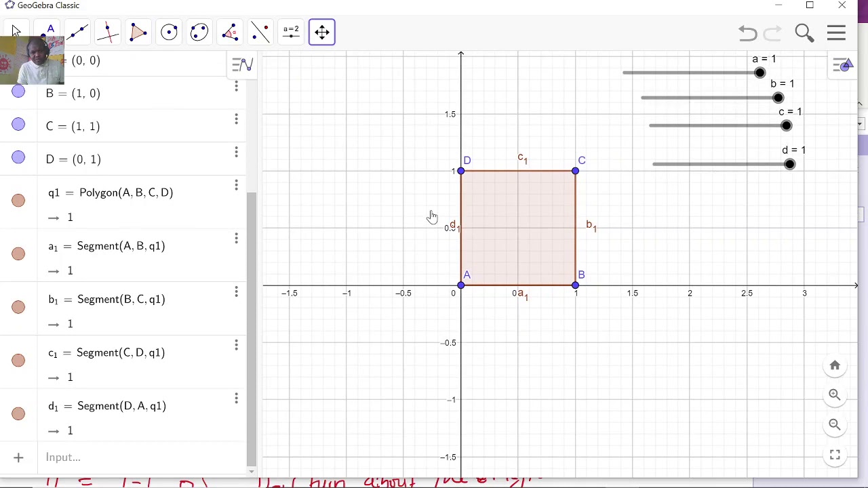The height and width of the screenshot is (488, 868).
Task: Select d1 = Segment(D, A, q1) definition
Action: (x=107, y=406)
